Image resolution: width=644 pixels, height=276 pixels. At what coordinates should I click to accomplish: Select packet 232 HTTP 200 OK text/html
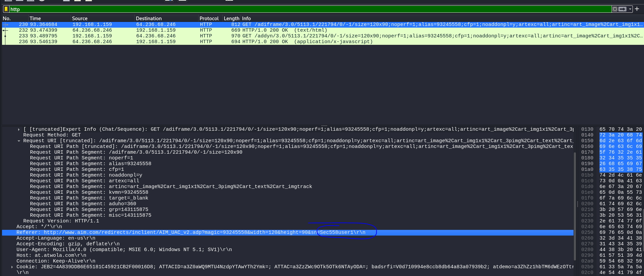169,30
